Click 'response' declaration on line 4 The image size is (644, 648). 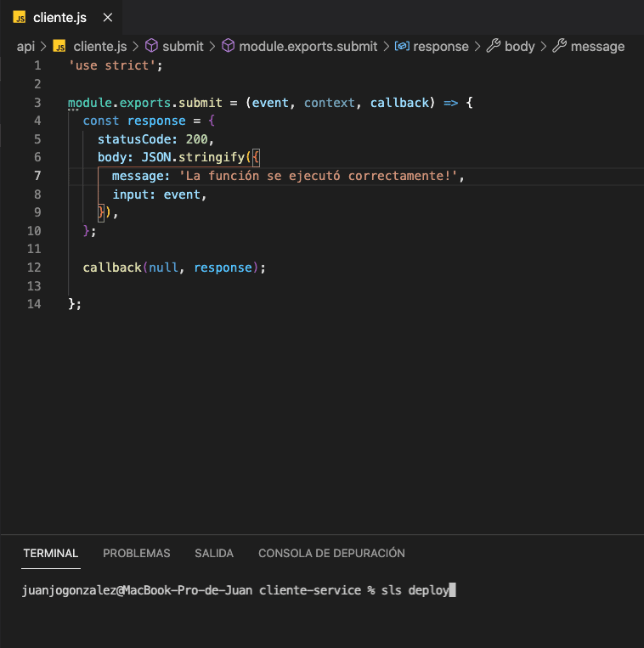tap(156, 121)
